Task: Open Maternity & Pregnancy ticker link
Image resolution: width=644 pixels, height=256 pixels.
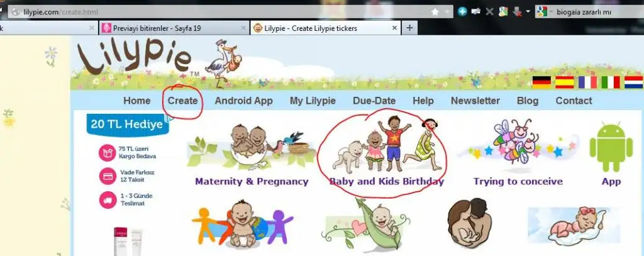Action: 252,181
